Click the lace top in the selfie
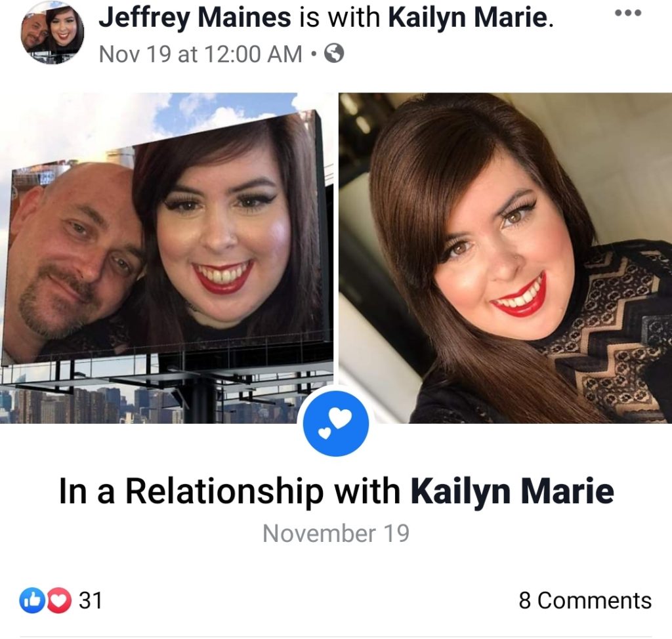The height and width of the screenshot is (639, 672). pyautogui.click(x=608, y=335)
